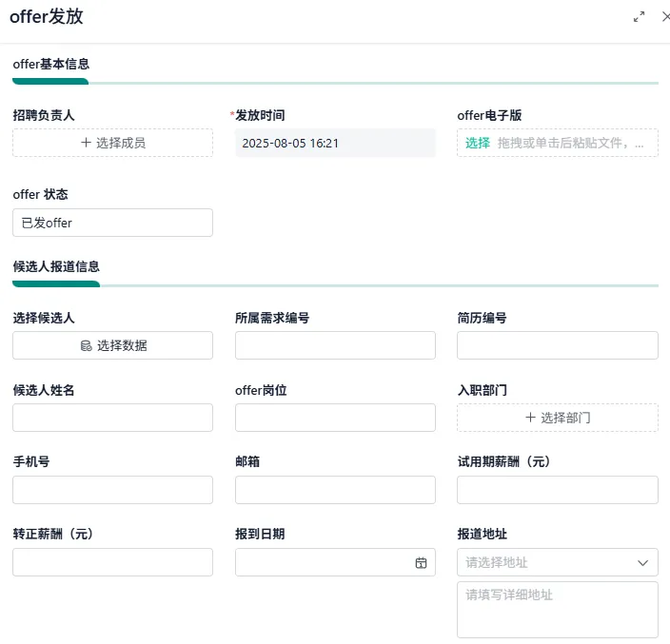This screenshot has height=644, width=670.
Task: Focus the 候选人姓名 text field
Action: pos(112,418)
